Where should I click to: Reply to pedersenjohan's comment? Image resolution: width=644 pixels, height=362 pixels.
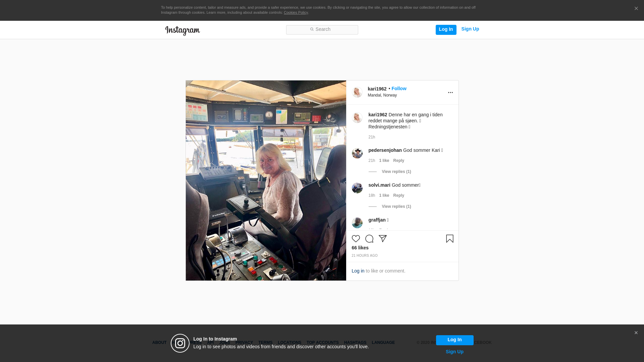click(398, 161)
